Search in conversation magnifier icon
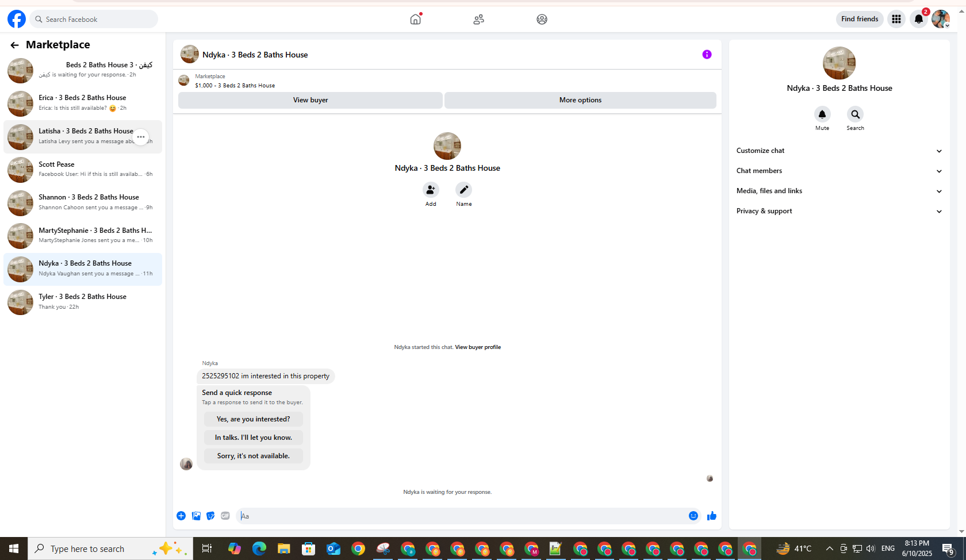This screenshot has height=560, width=966. pyautogui.click(x=856, y=114)
